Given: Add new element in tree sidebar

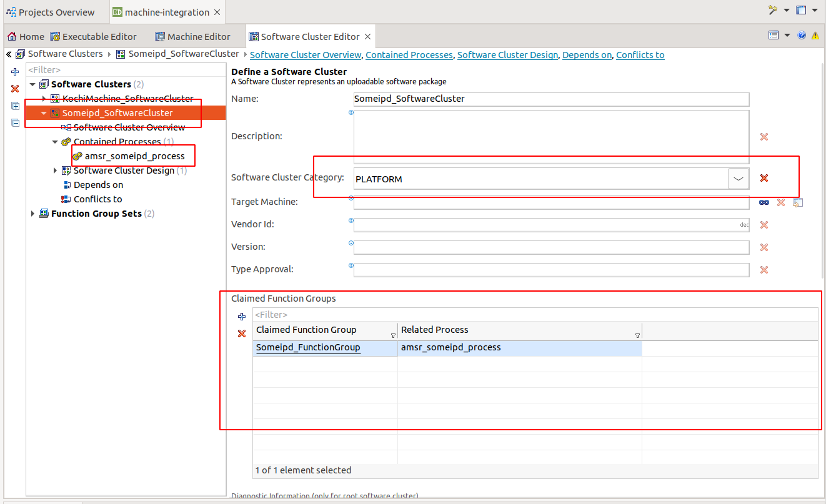Looking at the screenshot, I should (15, 72).
